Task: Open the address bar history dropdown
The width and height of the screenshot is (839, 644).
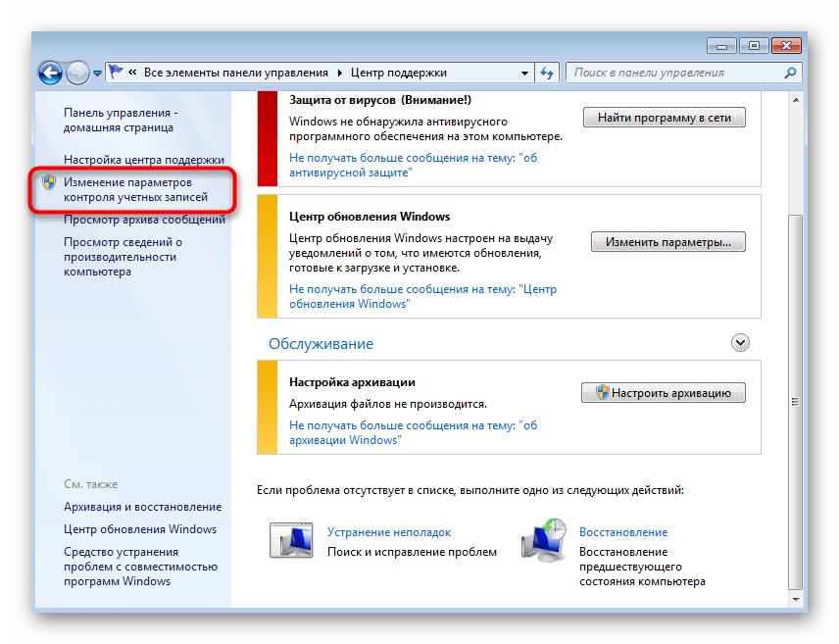Action: pos(525,74)
